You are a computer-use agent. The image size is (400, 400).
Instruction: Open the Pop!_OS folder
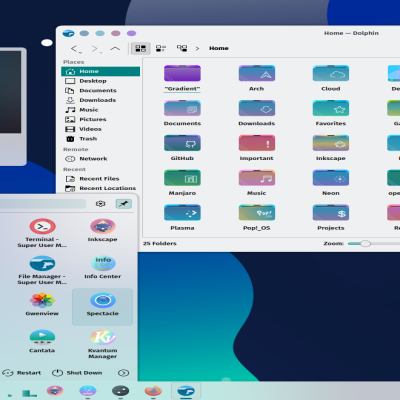pos(256,213)
